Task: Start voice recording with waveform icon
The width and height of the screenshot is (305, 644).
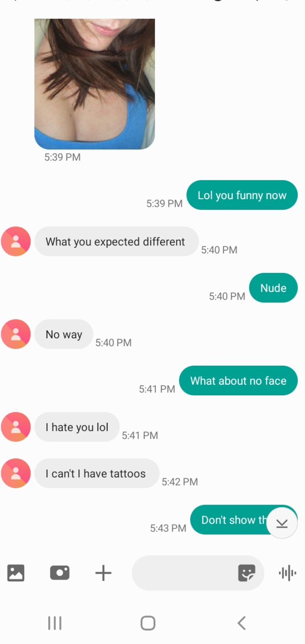Action: point(288,573)
